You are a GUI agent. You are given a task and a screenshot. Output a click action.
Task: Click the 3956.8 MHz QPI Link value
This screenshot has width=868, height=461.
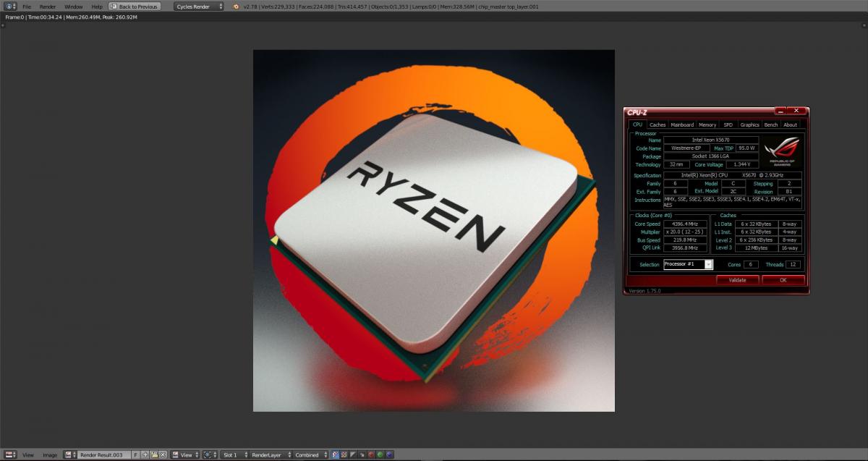[x=685, y=248]
